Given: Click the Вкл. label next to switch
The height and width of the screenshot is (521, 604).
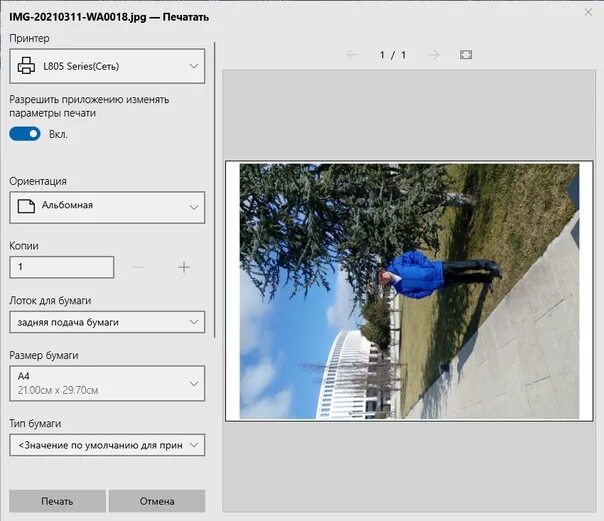Looking at the screenshot, I should [x=58, y=134].
